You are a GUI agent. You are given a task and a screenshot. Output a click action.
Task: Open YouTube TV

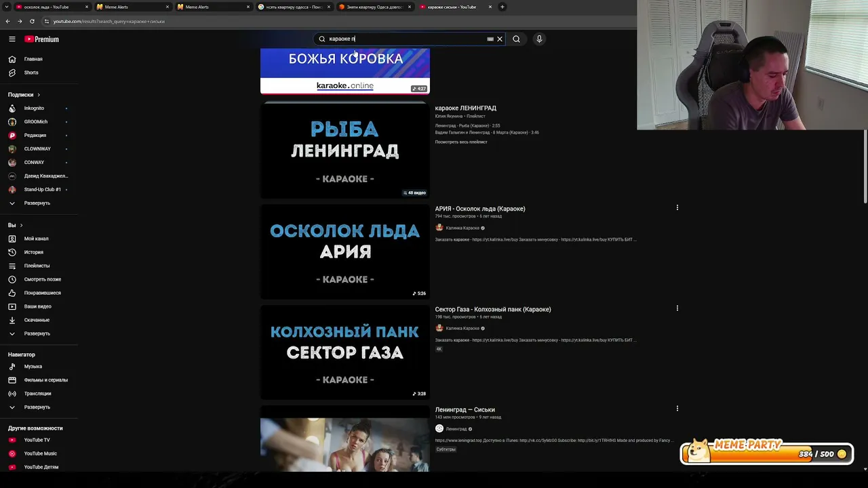[x=39, y=440]
